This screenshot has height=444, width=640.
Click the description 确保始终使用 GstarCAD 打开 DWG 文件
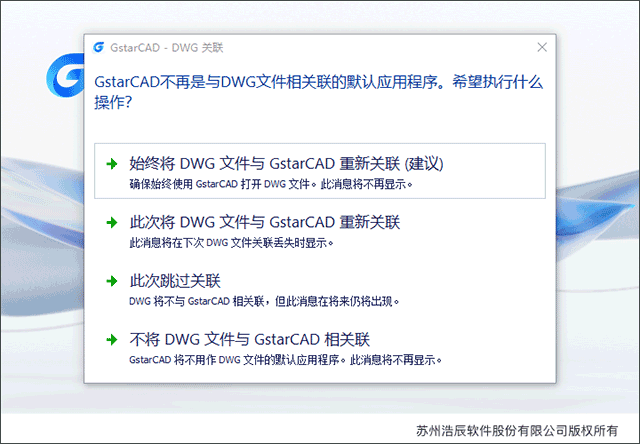(220, 184)
